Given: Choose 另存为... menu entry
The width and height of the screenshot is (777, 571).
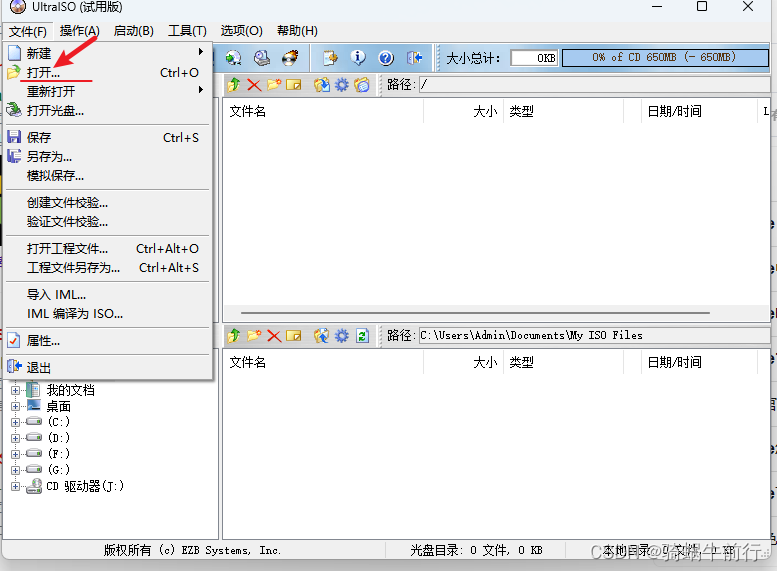Looking at the screenshot, I should click(108, 157).
